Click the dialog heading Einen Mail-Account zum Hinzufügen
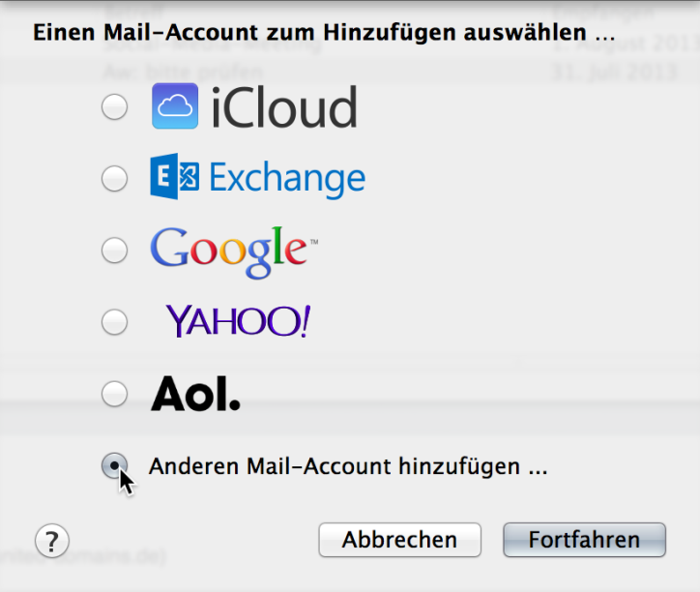The image size is (700, 592). tap(324, 33)
